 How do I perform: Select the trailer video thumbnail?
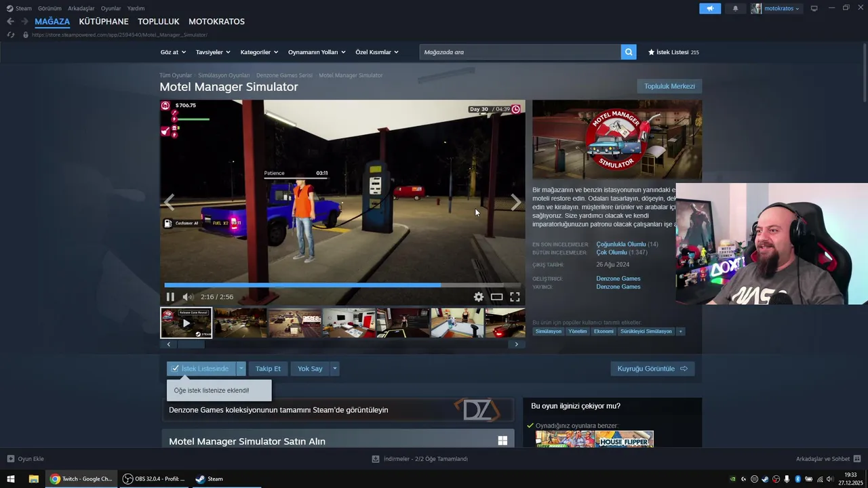186,323
